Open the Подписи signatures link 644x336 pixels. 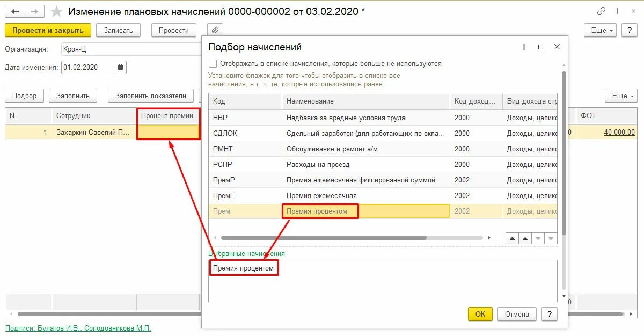point(78,328)
